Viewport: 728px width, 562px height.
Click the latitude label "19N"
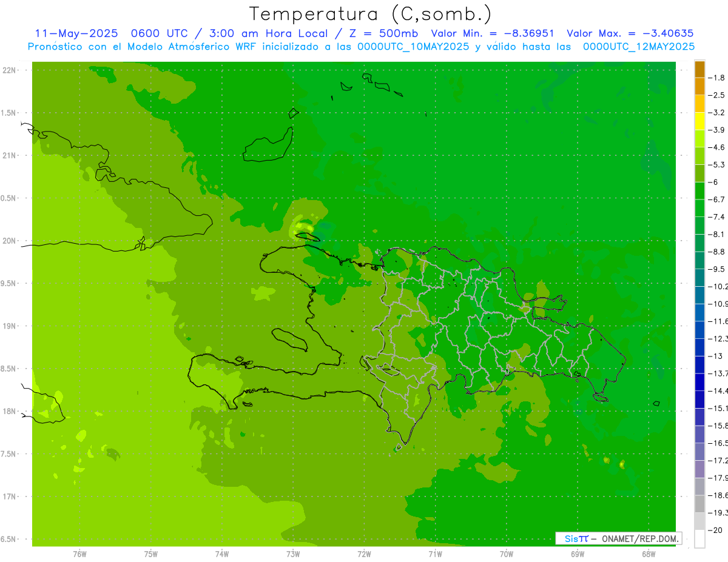(x=9, y=326)
